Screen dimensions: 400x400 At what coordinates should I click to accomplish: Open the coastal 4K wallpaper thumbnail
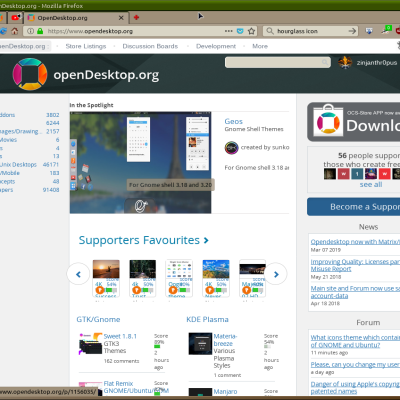click(x=216, y=269)
